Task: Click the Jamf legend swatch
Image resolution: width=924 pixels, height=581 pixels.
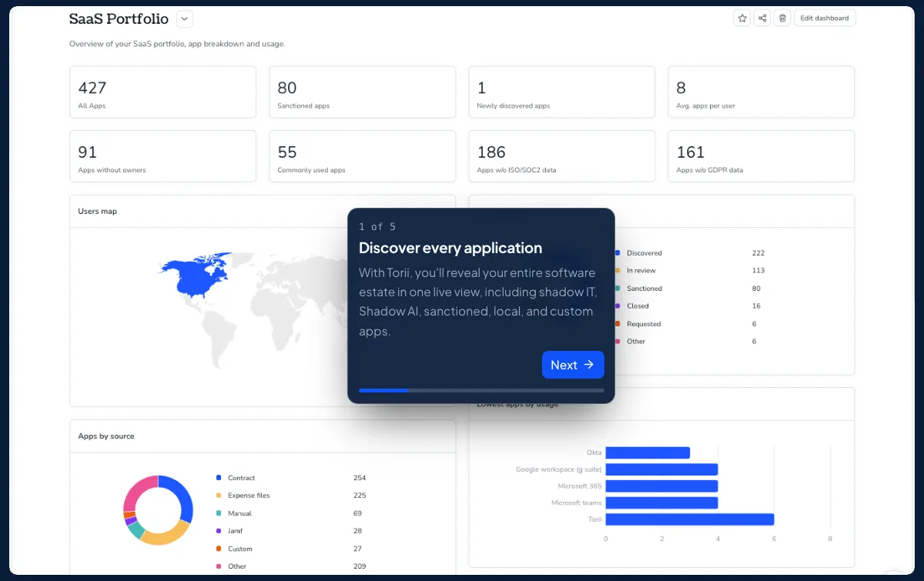Action: (219, 531)
